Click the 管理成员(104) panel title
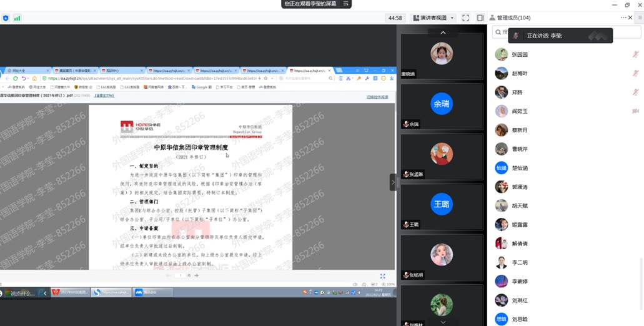 [513, 18]
